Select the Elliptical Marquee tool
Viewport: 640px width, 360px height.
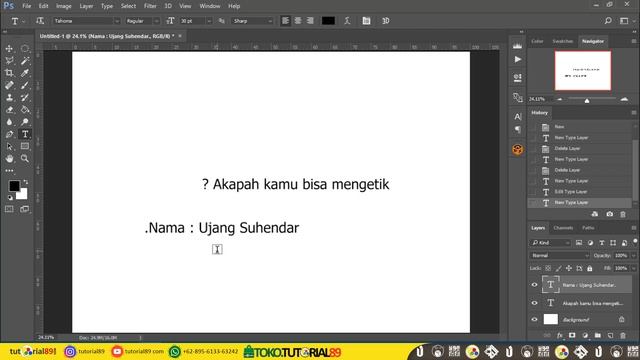[x=25, y=49]
